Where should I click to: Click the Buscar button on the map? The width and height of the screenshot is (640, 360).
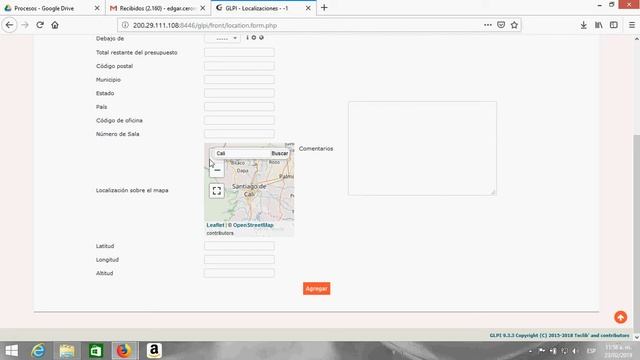(x=280, y=153)
